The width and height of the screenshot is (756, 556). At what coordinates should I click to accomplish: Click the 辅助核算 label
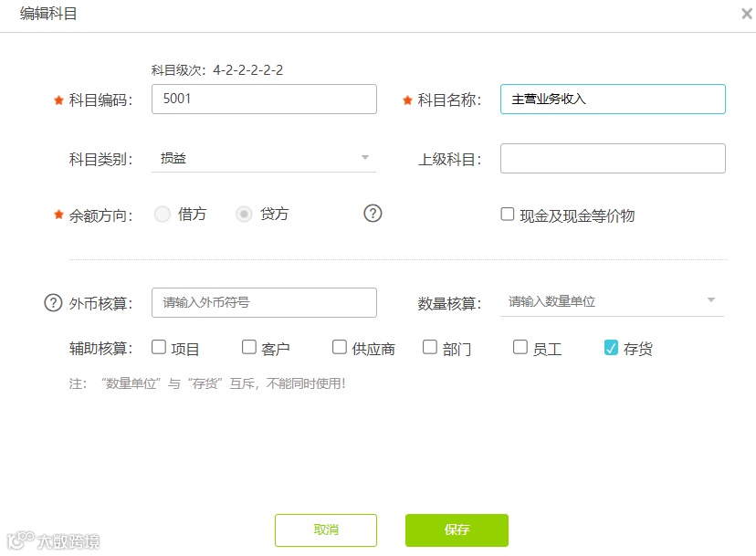click(100, 348)
